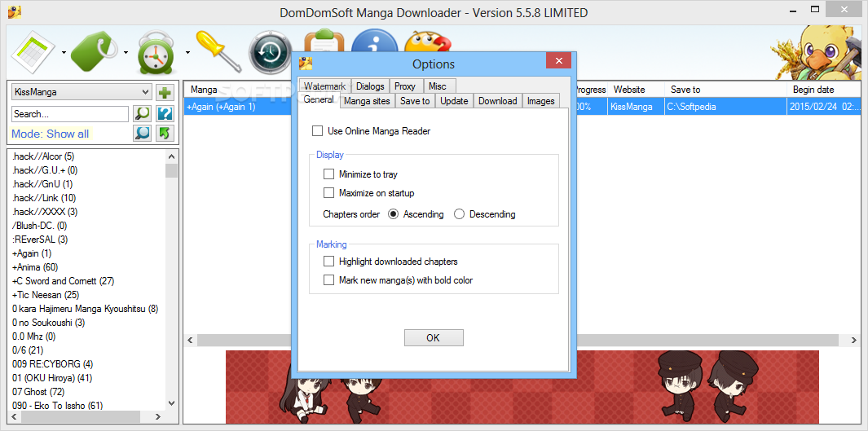Open the dropdown arrow beside alarm clock icon
The height and width of the screenshot is (431, 868).
[x=187, y=53]
